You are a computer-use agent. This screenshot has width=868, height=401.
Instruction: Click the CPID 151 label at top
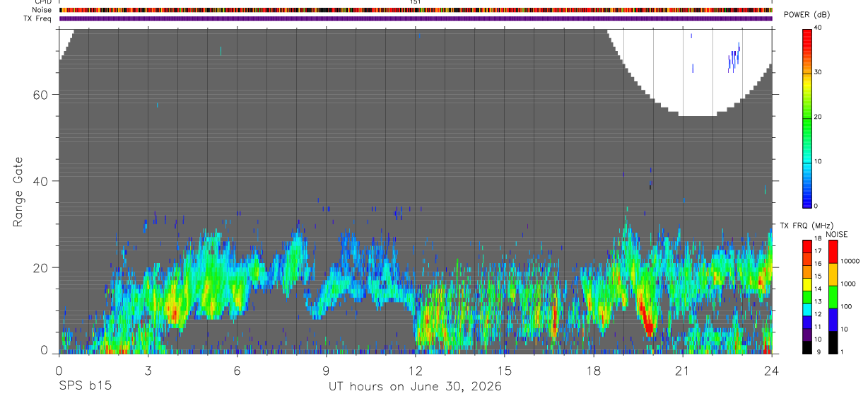coord(416,3)
